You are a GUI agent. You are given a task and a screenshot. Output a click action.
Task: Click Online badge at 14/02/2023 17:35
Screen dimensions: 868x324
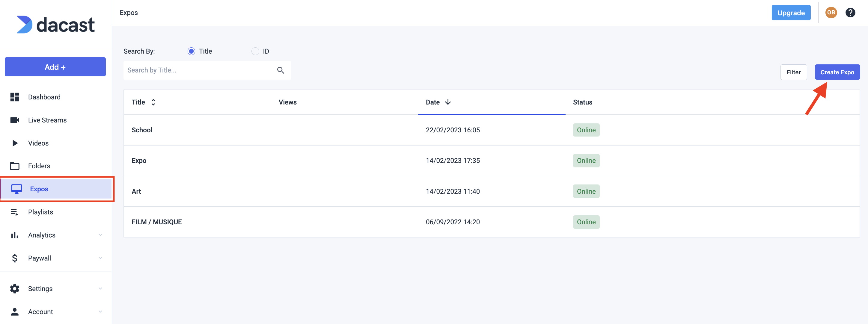[x=586, y=161]
